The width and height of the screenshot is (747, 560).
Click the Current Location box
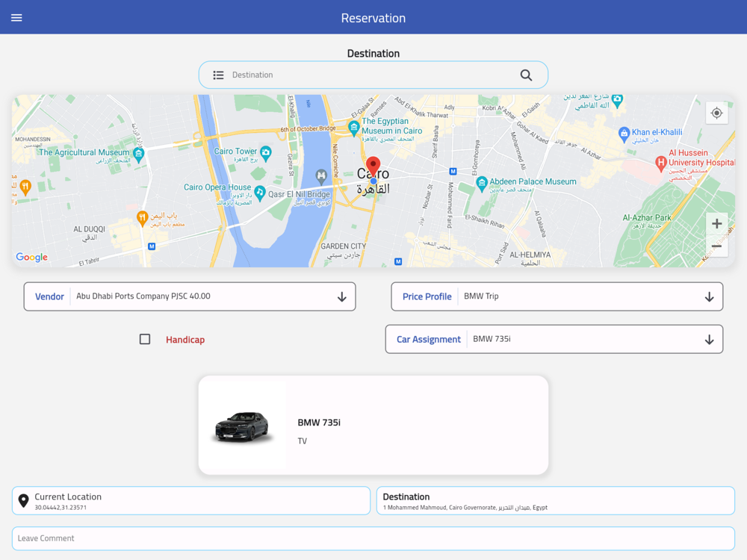[191, 500]
